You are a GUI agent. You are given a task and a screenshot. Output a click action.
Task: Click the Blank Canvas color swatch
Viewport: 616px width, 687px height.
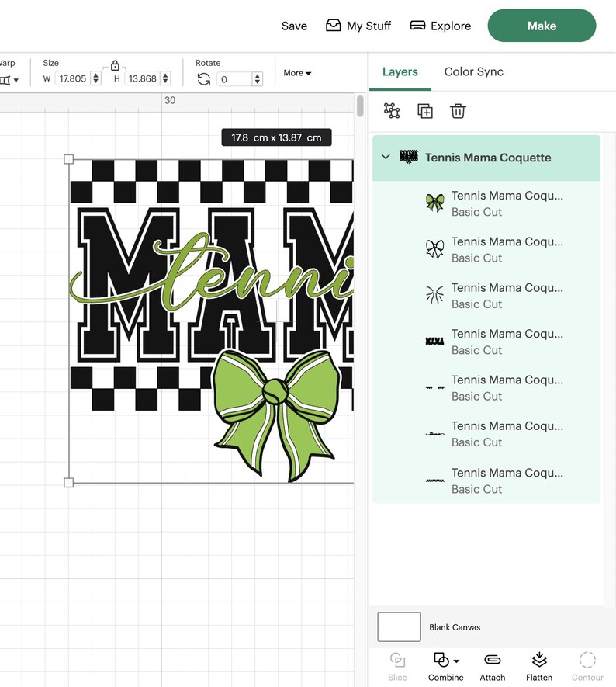[x=399, y=627]
